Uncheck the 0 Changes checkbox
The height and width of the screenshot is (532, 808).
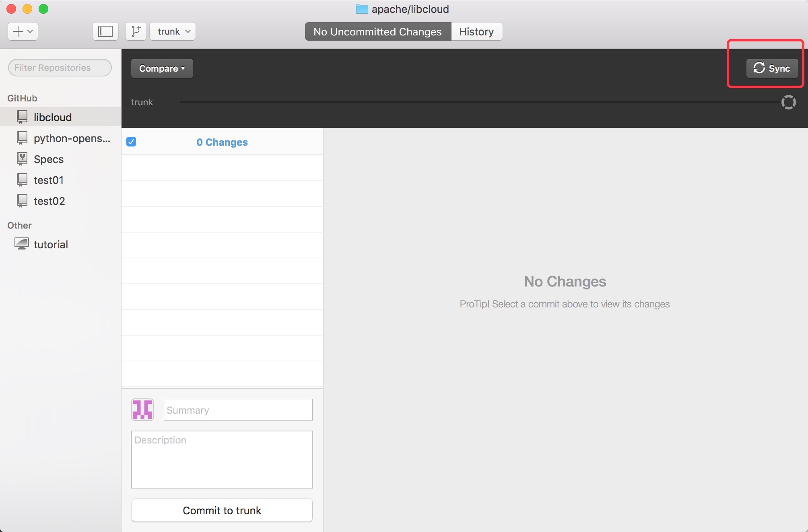click(x=131, y=142)
